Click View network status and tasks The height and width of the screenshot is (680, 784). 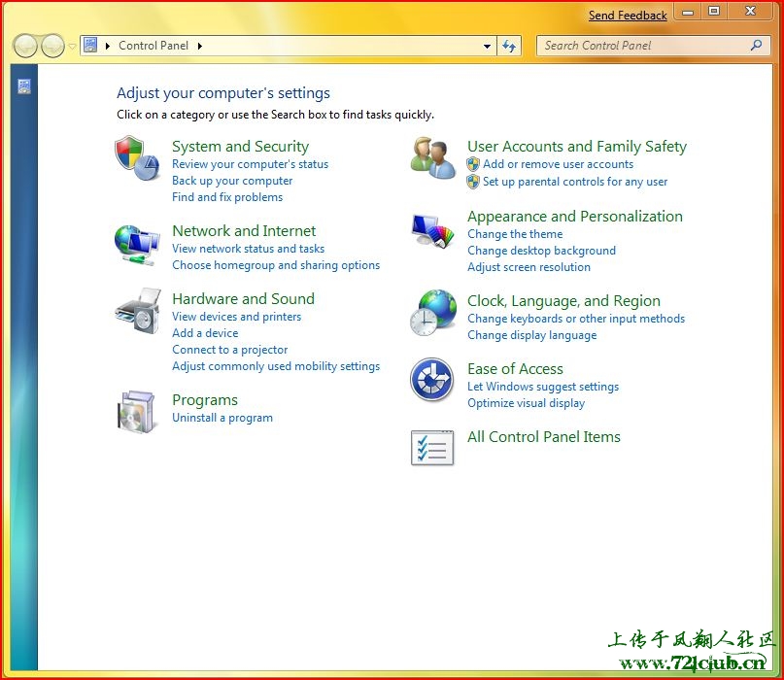pos(248,249)
